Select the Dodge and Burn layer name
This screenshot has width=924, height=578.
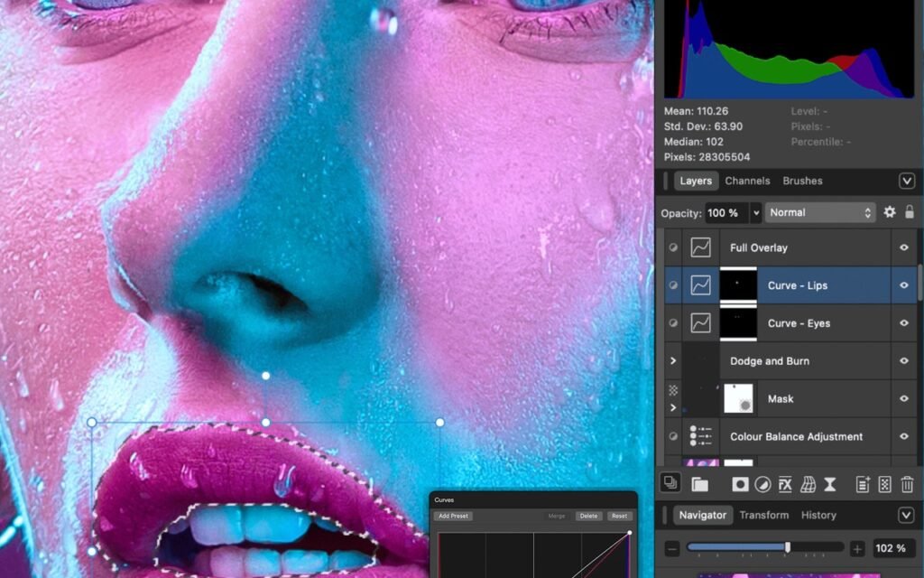[769, 361]
